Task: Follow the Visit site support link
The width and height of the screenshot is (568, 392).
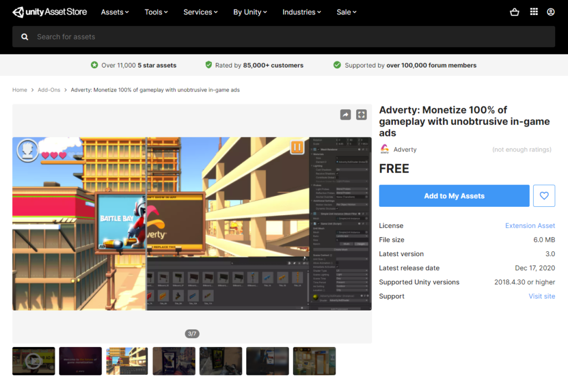Action: pos(541,296)
